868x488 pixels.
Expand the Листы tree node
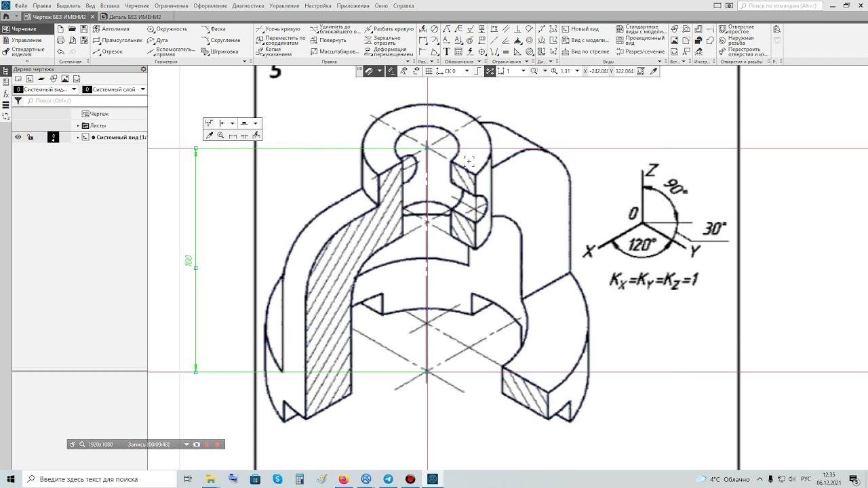pyautogui.click(x=78, y=125)
